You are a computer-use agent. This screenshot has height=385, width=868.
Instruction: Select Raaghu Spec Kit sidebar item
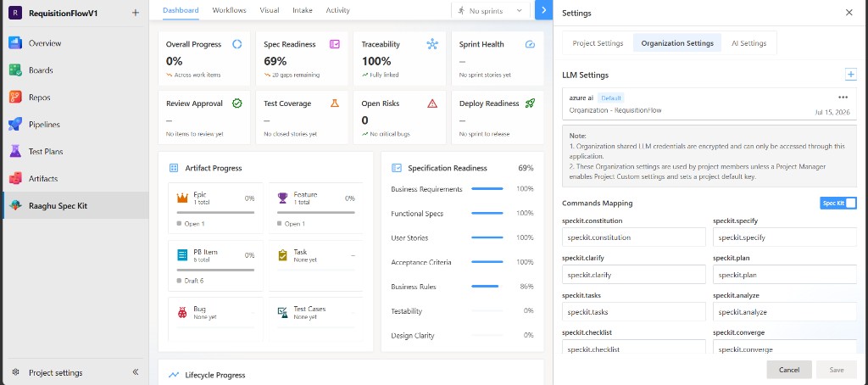pyautogui.click(x=75, y=205)
